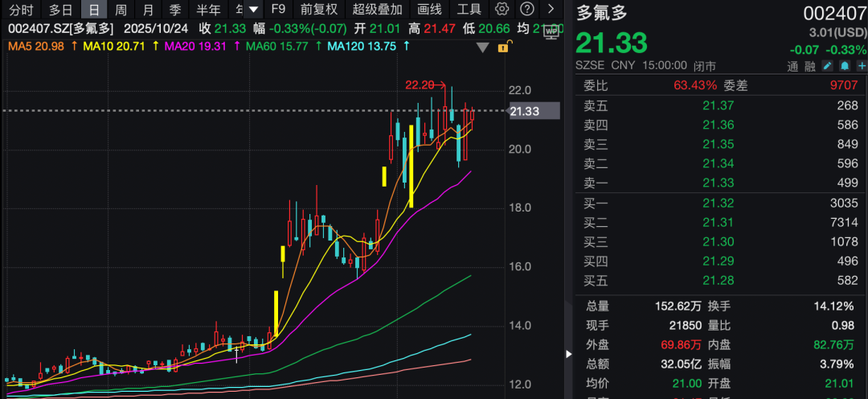Open the period dropdown arrow beside 半年
The image size is (868, 399).
point(253,10)
